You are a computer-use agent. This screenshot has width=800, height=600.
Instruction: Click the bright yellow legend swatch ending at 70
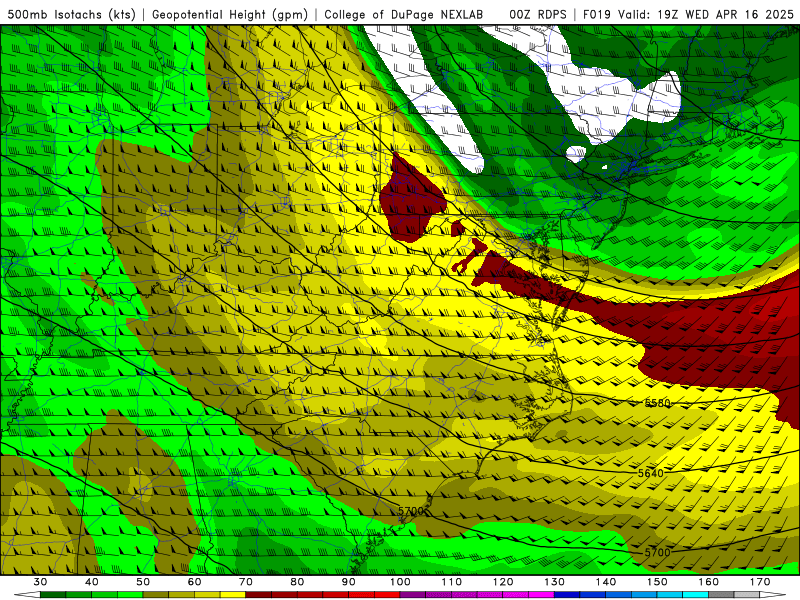(x=233, y=595)
